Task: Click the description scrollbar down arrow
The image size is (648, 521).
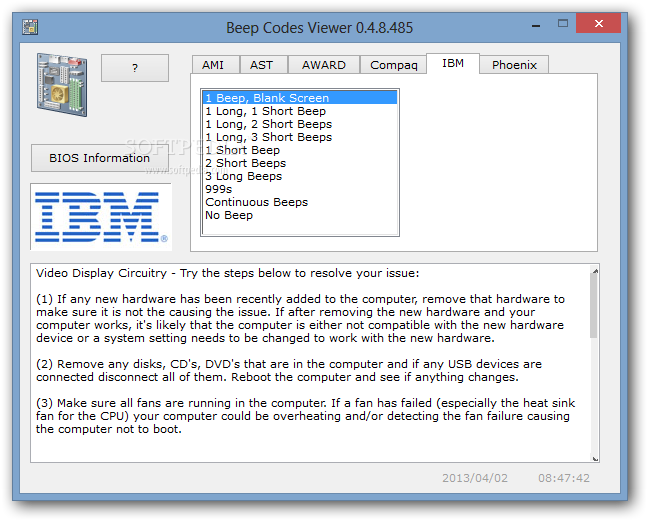Action: 595,458
